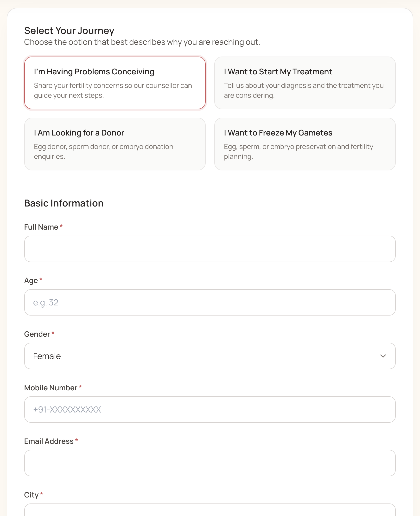This screenshot has height=516, width=420.
Task: Click the Mobile Number field with +91 placeholder
Action: [210, 410]
